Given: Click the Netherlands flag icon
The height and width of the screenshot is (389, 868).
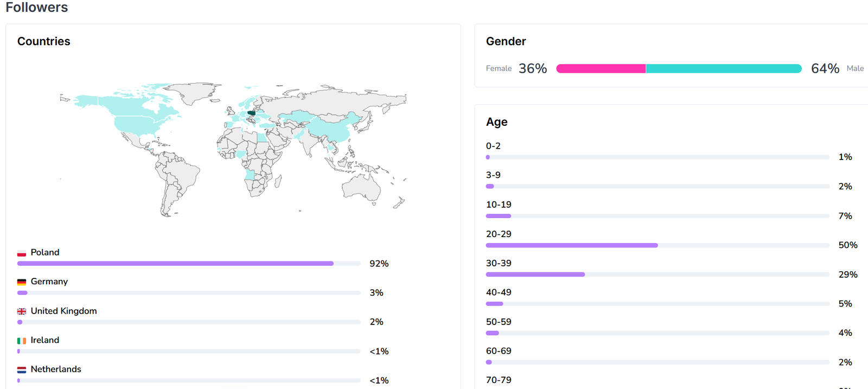Looking at the screenshot, I should click(x=22, y=370).
